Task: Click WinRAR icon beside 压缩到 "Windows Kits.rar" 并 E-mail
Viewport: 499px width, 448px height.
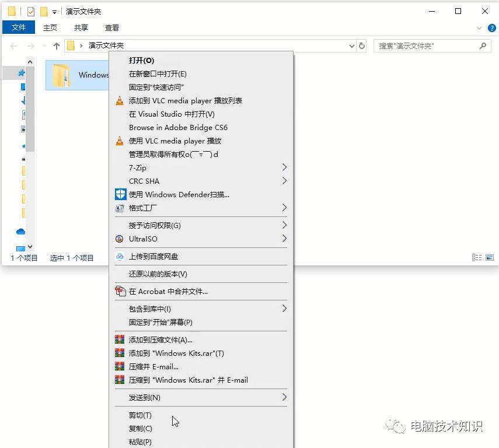Action: (120, 380)
